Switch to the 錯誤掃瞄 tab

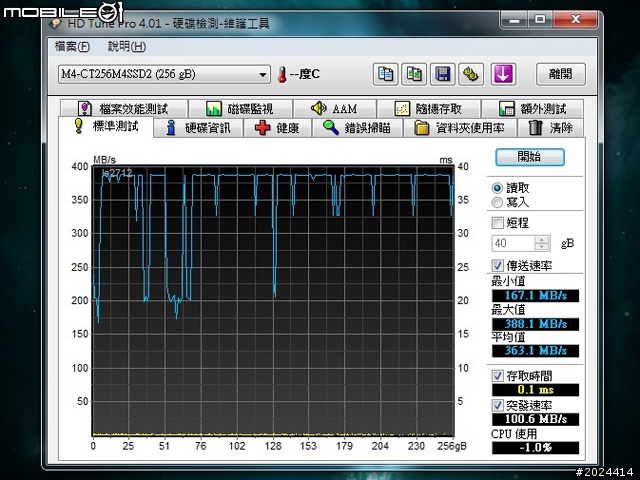(357, 128)
